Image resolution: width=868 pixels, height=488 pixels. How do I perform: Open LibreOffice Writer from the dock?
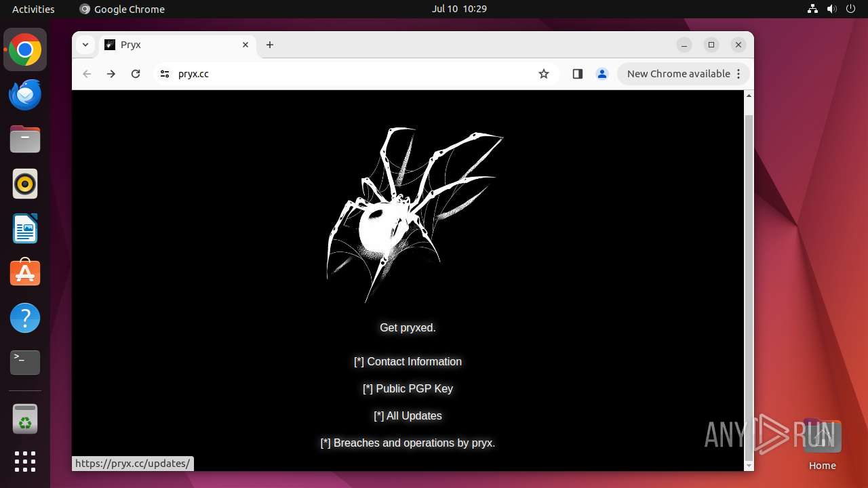[x=25, y=229]
